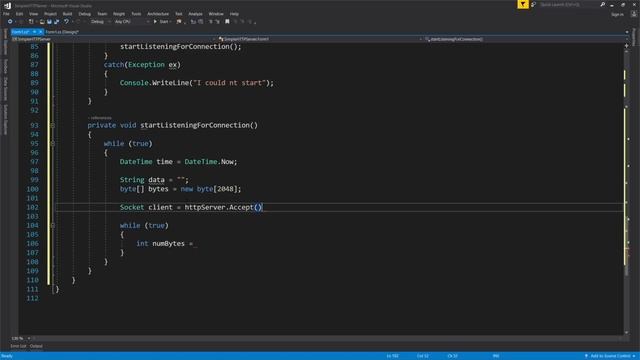The image size is (640, 360).
Task: Open the Any CPU platform dropdown
Action: point(131,22)
